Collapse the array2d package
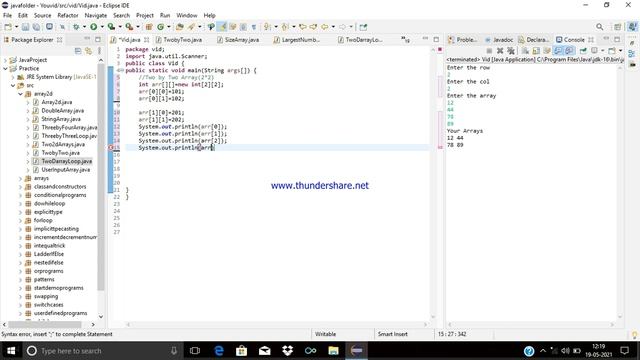The image size is (640, 360). pos(20,94)
